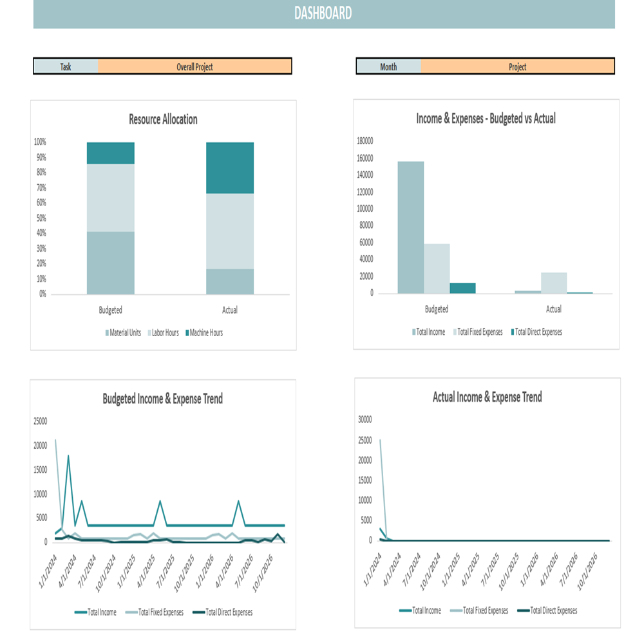The image size is (644, 644).
Task: Switch to the Project tab
Action: [518, 66]
